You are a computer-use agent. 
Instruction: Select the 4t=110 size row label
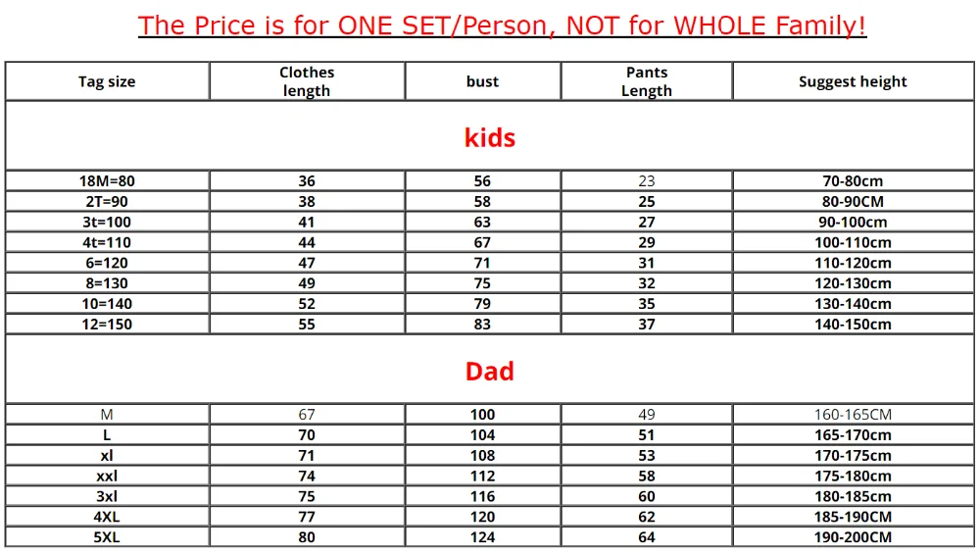tap(107, 242)
